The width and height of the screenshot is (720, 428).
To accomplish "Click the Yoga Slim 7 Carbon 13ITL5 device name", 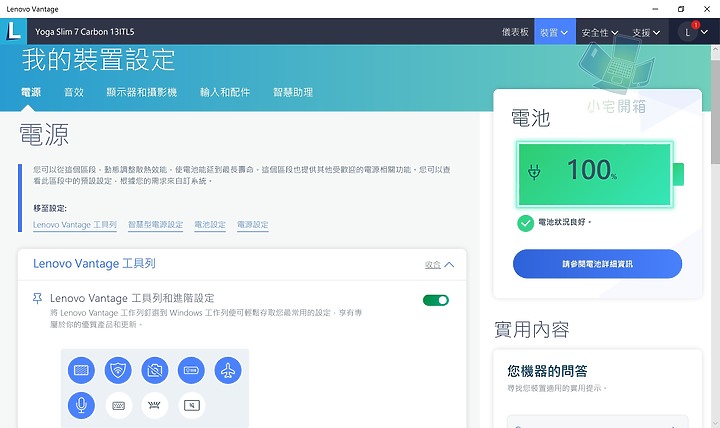I will click(x=85, y=32).
